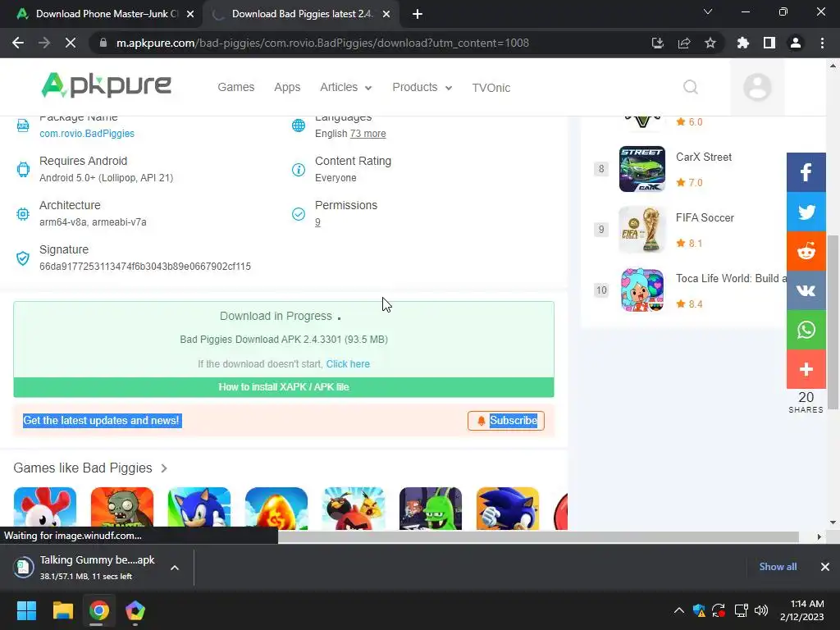Open Chrome extensions puzzle icon
840x630 pixels.
743,43
